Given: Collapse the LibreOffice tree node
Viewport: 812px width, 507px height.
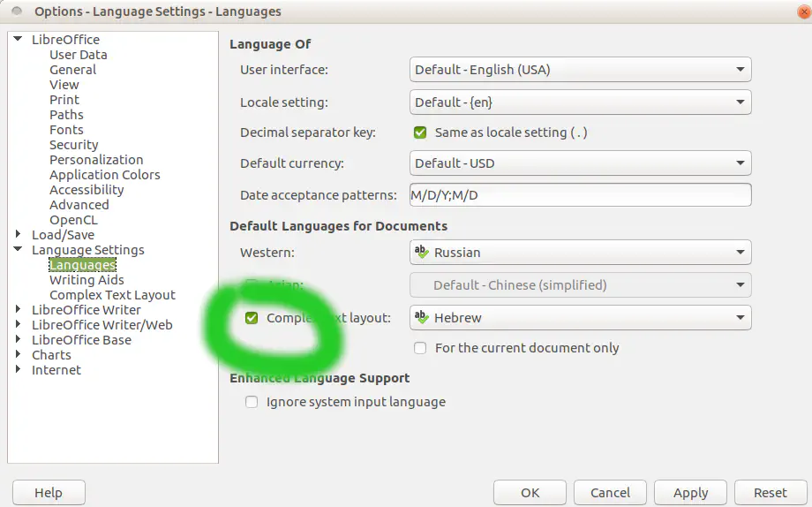Looking at the screenshot, I should pos(19,40).
